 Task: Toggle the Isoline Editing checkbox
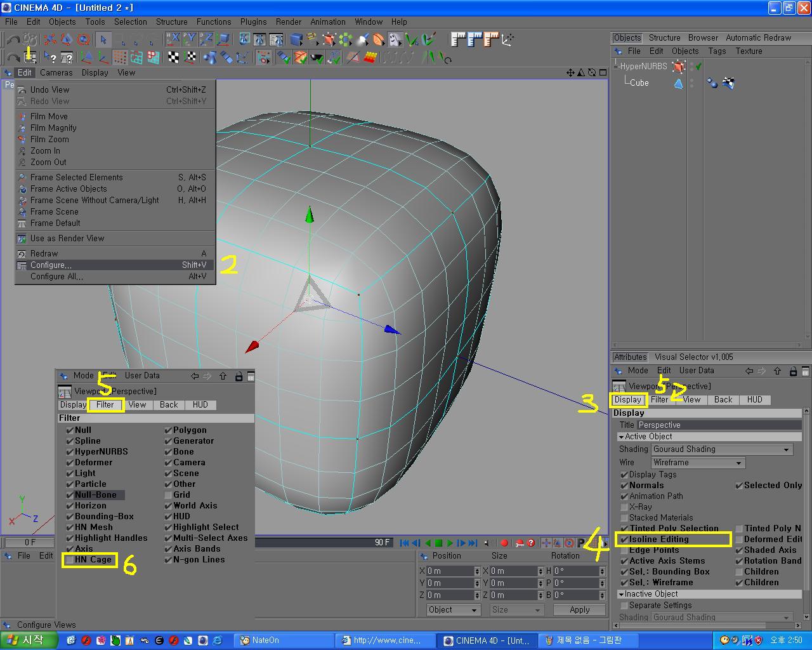click(624, 540)
